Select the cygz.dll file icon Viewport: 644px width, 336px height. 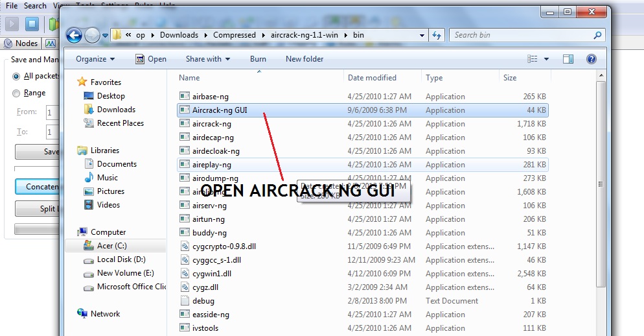click(185, 287)
